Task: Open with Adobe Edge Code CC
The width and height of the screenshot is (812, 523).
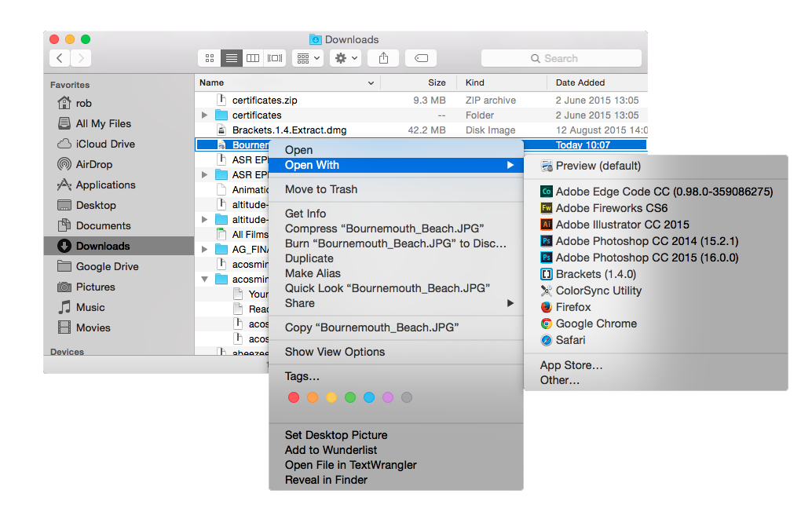Action: point(657,192)
